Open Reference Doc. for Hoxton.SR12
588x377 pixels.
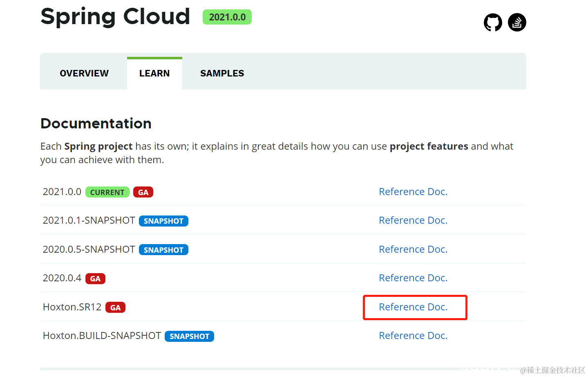413,307
